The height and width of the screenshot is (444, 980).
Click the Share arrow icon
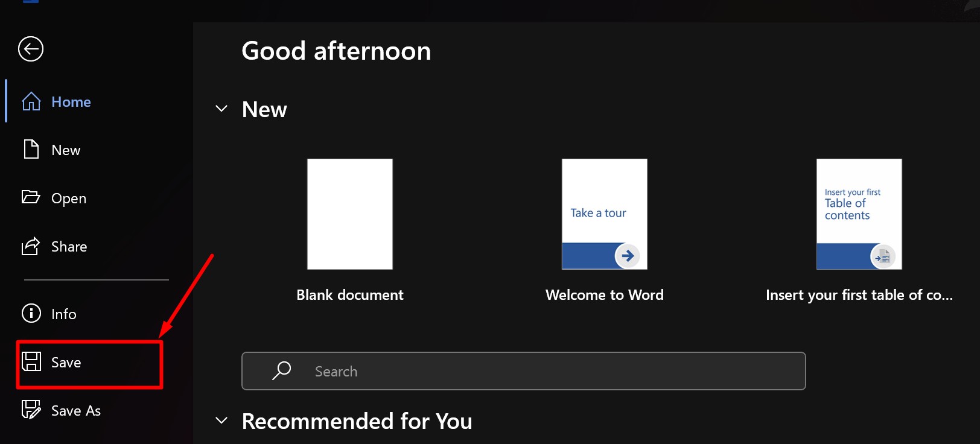[31, 246]
